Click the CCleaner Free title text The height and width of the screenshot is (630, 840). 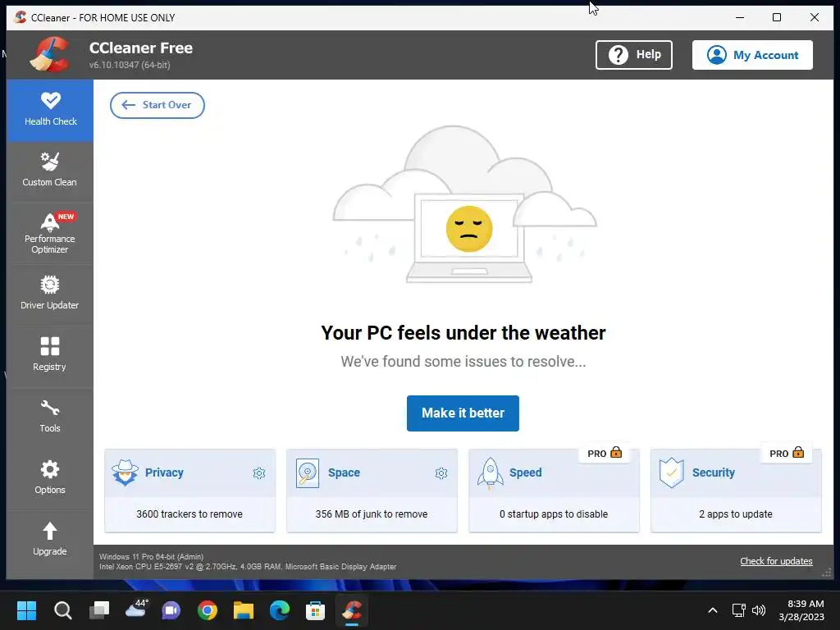click(141, 48)
